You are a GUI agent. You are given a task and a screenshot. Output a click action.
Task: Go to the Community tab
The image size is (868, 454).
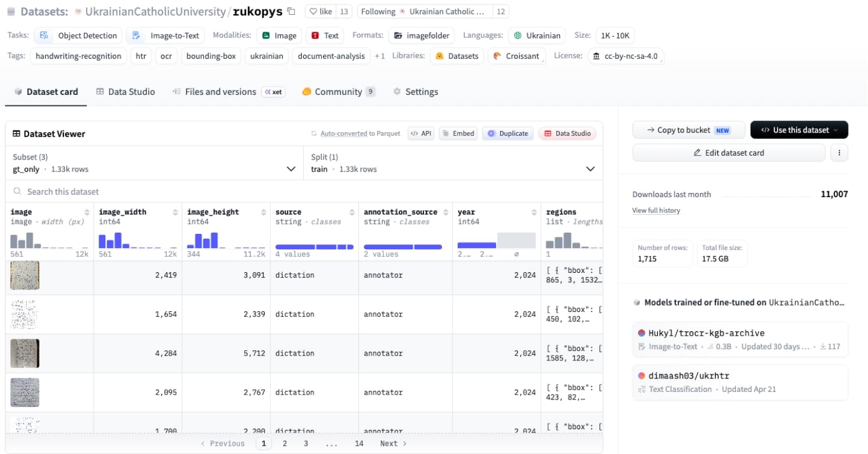click(x=339, y=92)
